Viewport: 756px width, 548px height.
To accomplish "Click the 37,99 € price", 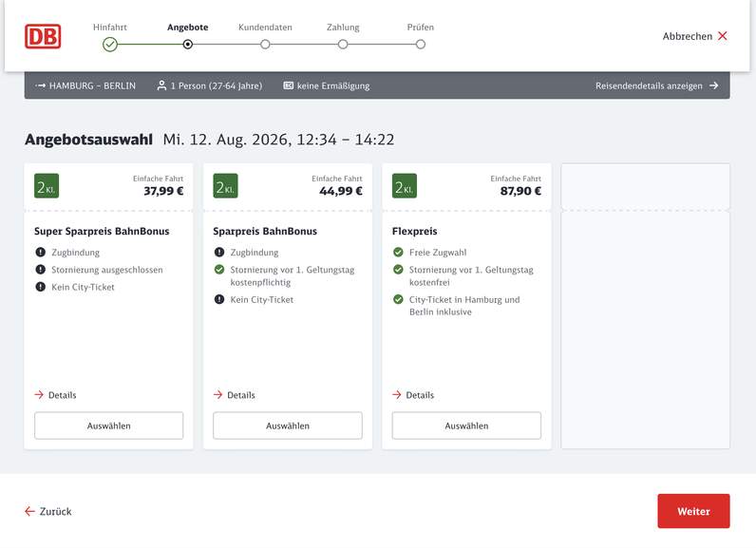I will coord(163,191).
